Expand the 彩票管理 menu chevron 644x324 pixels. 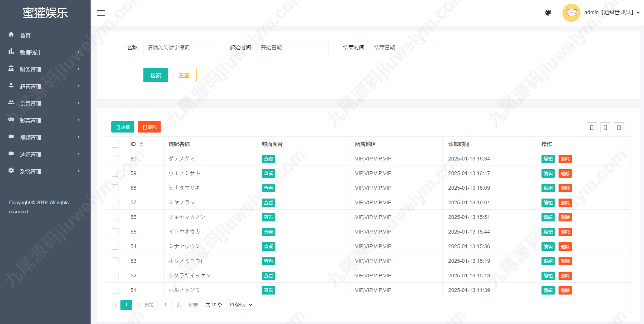click(79, 120)
